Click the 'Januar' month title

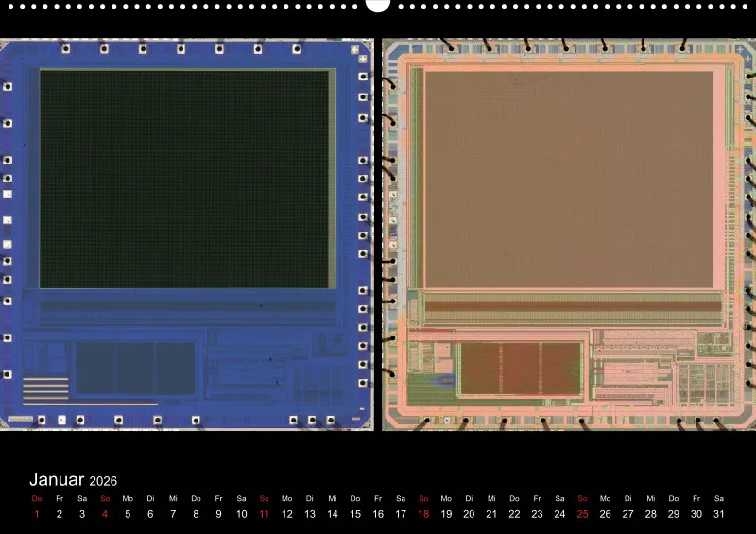coord(57,479)
